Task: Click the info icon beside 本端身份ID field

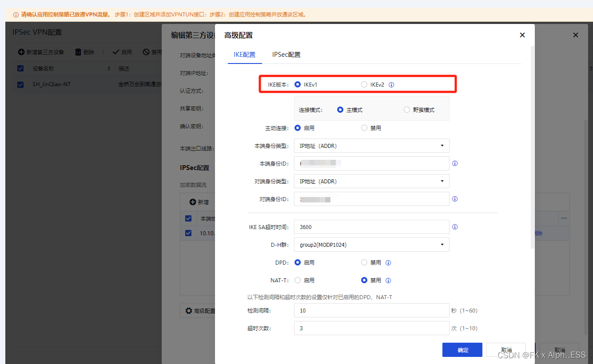Action: [x=455, y=163]
